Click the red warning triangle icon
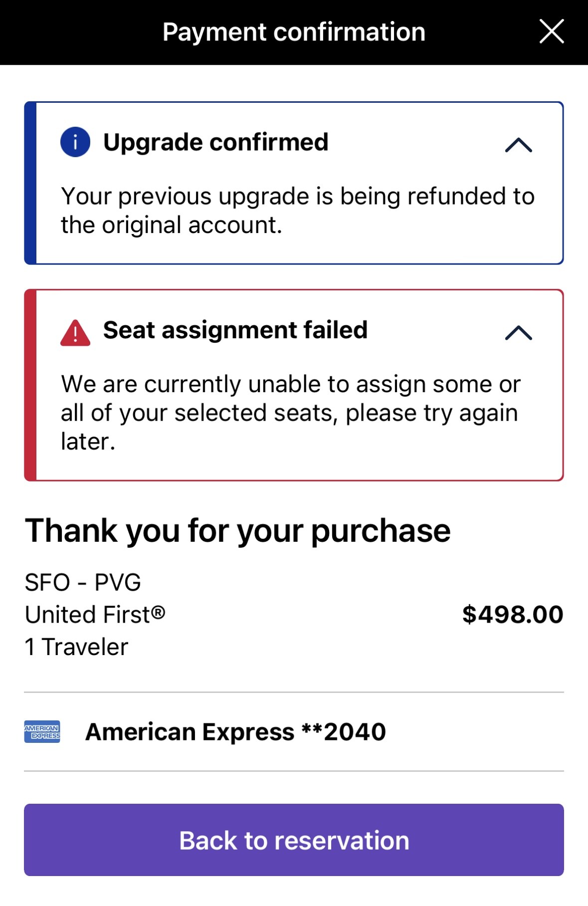The width and height of the screenshot is (588, 906). coord(75,333)
